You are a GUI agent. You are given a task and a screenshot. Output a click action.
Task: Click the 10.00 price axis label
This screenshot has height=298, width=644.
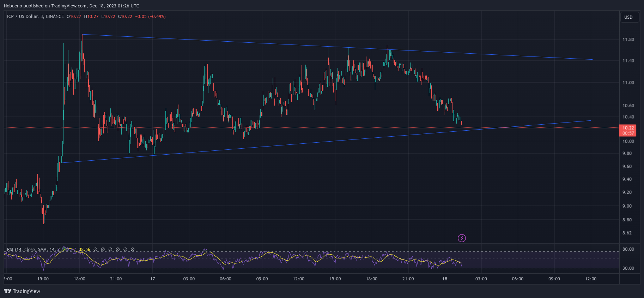(628, 141)
